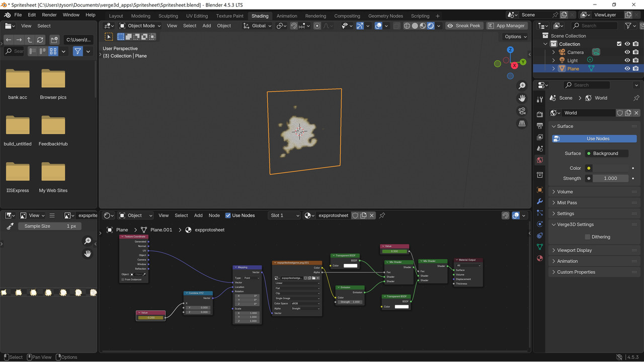Refresh the file browser listing
The width and height of the screenshot is (644, 362).
tap(40, 40)
